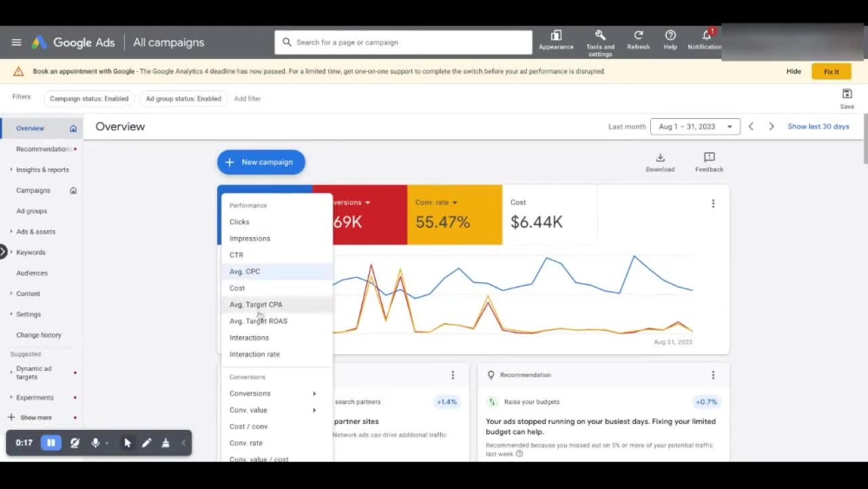Click the Feedback icon
Screen dimensions: 868x489
point(709,162)
